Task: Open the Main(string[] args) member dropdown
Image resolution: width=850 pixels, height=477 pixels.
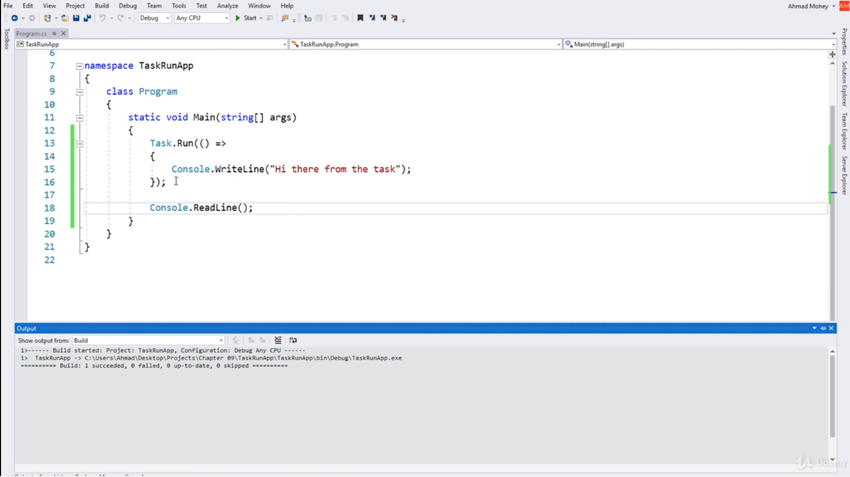Action: 699,44
